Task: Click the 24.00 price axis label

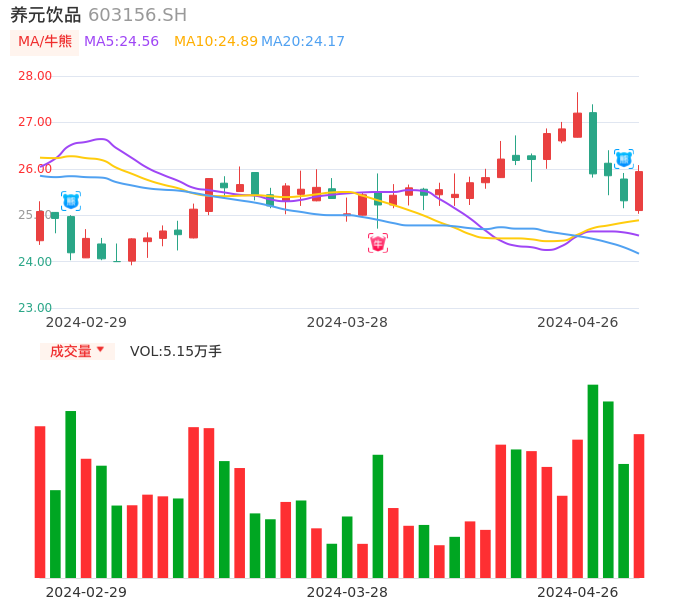Action: click(x=35, y=262)
